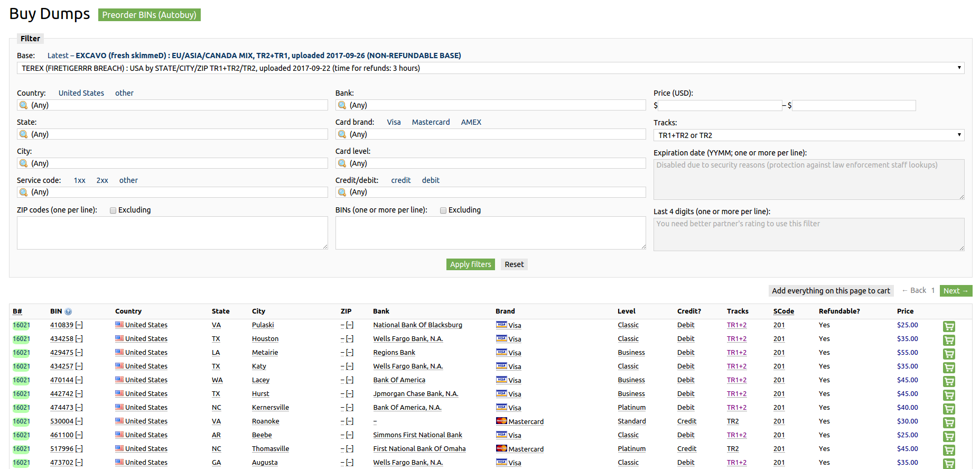Viewport: 980px width, 469px height.
Task: Click the magnifier icon in the Country field
Action: [x=24, y=105]
